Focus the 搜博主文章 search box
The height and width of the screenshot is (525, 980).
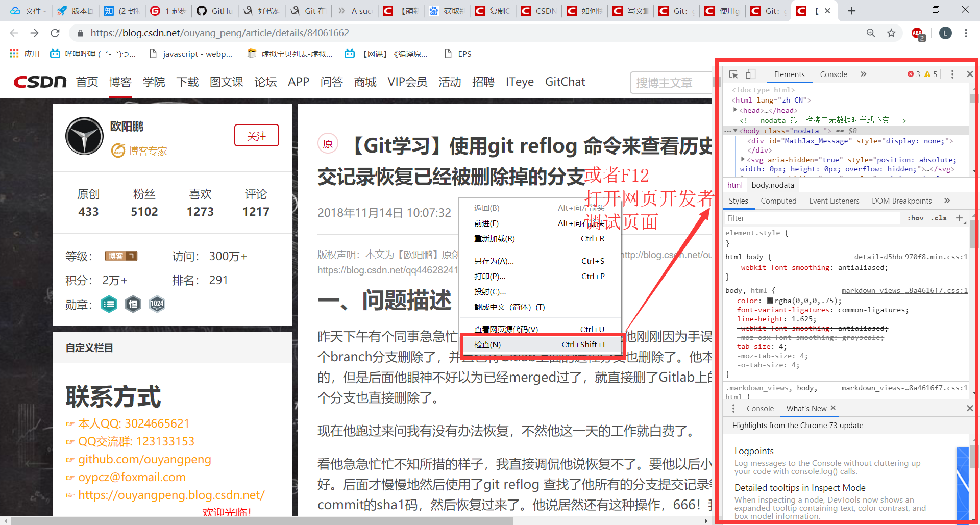671,83
